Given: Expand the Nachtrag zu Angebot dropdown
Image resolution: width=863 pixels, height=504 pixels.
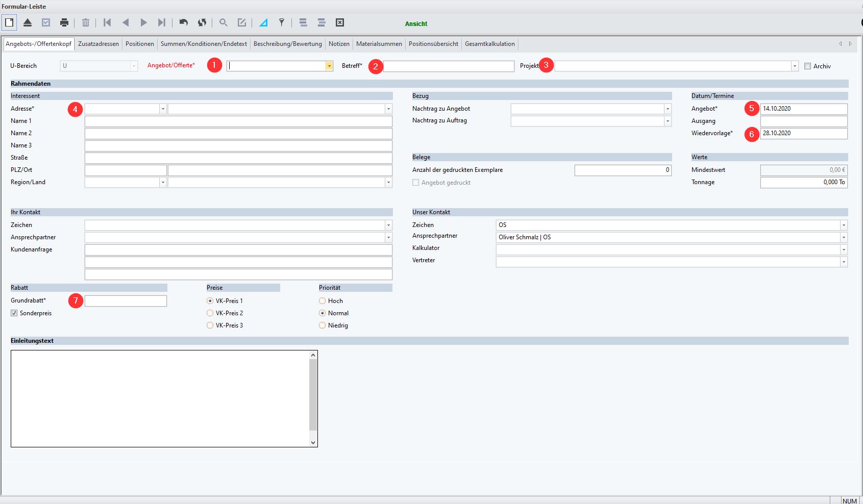Looking at the screenshot, I should 668,109.
